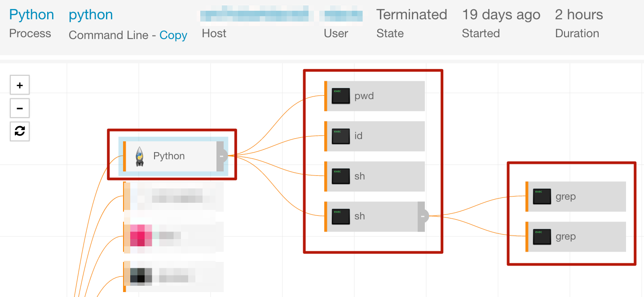Open the lowercase python command line link
644x297 pixels.
point(91,15)
